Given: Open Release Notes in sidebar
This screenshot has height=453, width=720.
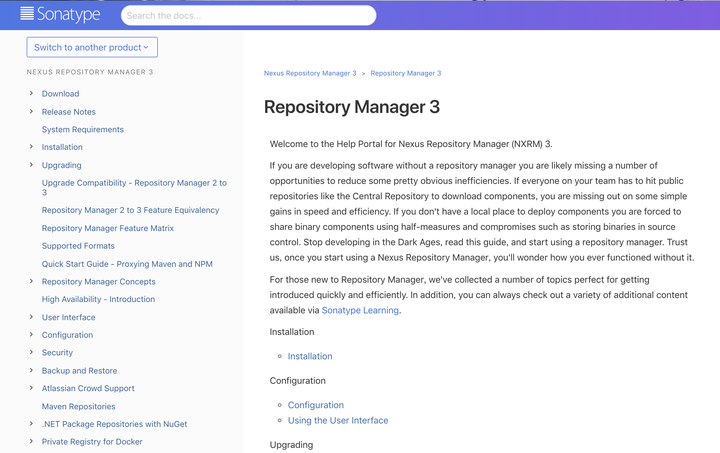Looking at the screenshot, I should (68, 112).
